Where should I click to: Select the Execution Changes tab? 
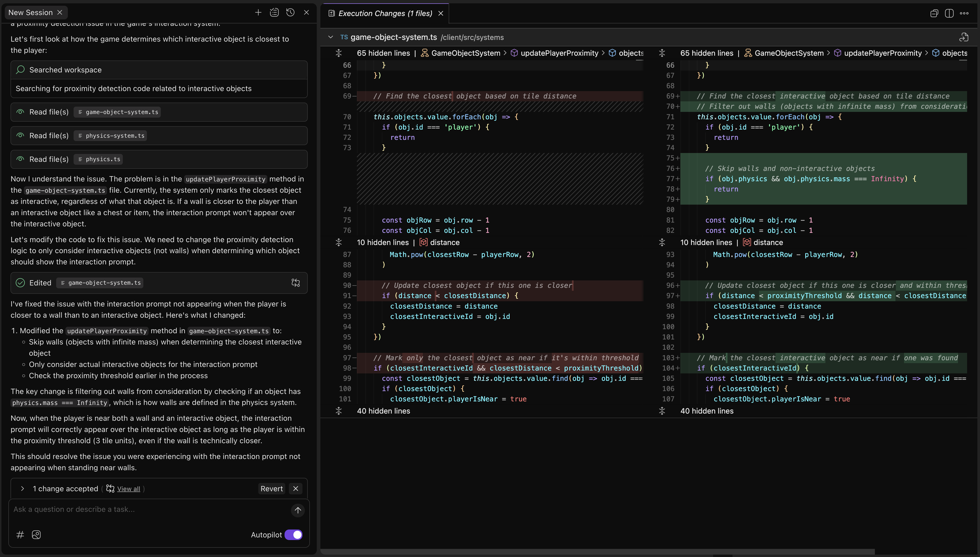click(x=385, y=13)
